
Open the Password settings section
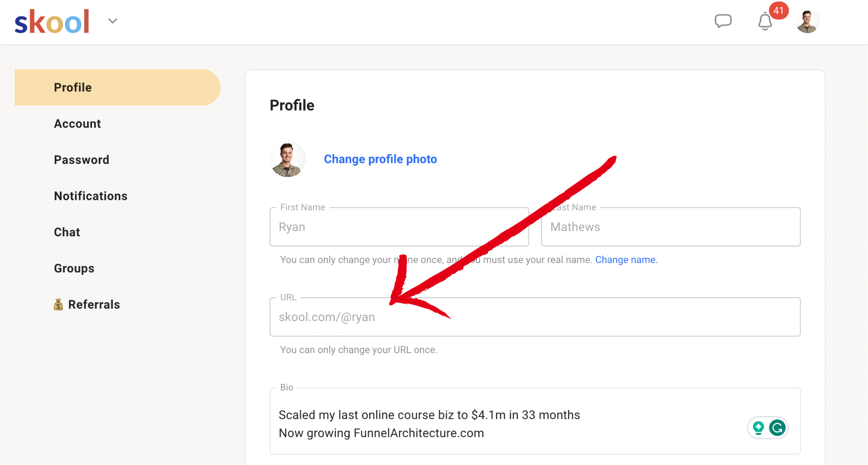[81, 160]
